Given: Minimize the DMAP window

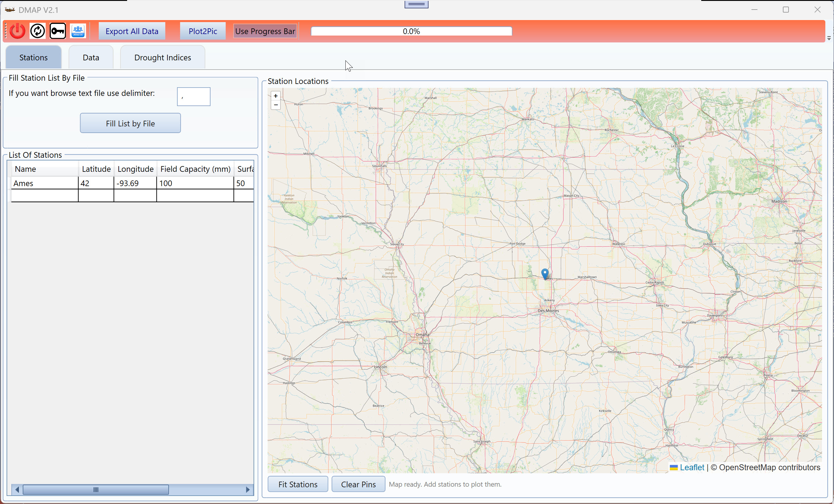Looking at the screenshot, I should [x=754, y=10].
